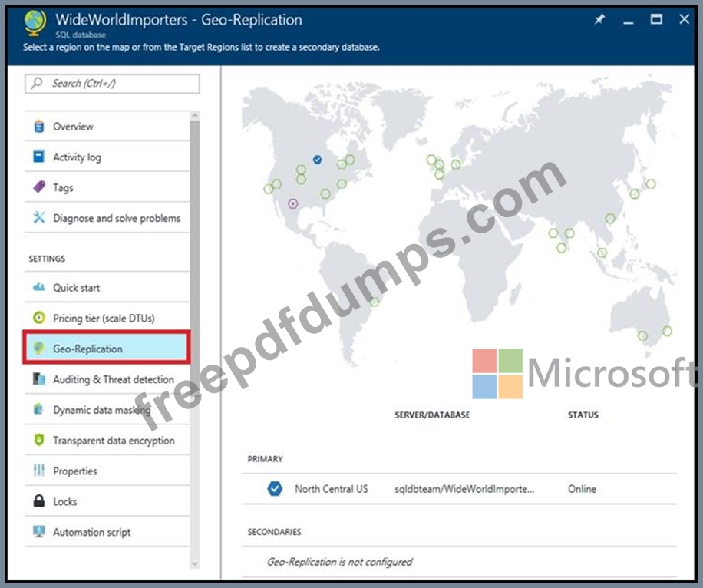Click the Automation script download icon
This screenshot has height=588, width=703.
point(39,531)
